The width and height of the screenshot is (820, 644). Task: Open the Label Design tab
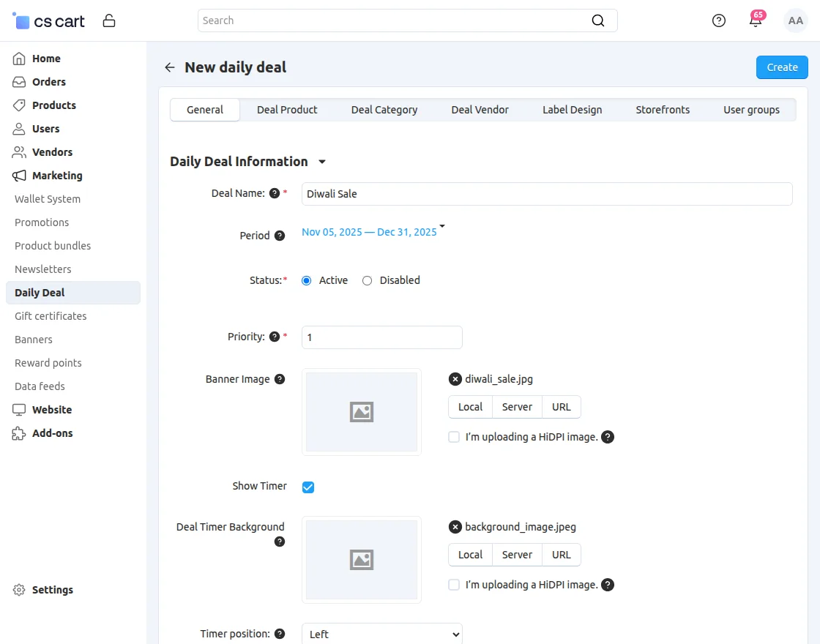pyautogui.click(x=572, y=110)
